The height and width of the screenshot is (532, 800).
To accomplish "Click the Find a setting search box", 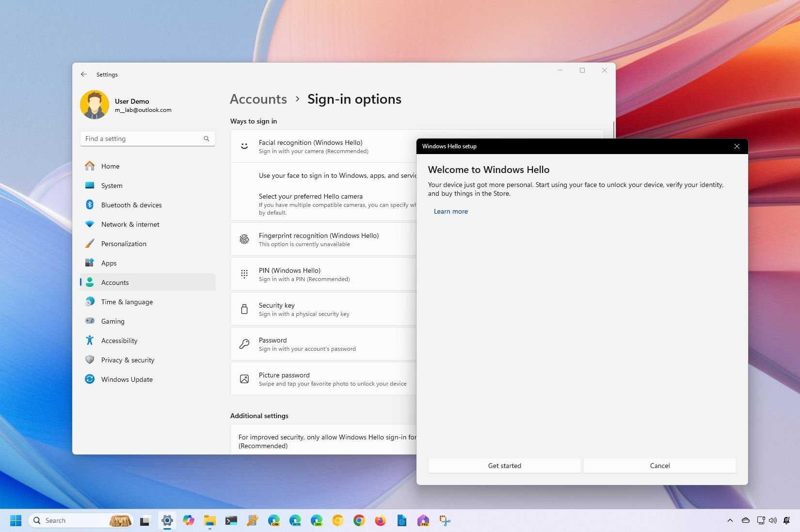I will (147, 139).
